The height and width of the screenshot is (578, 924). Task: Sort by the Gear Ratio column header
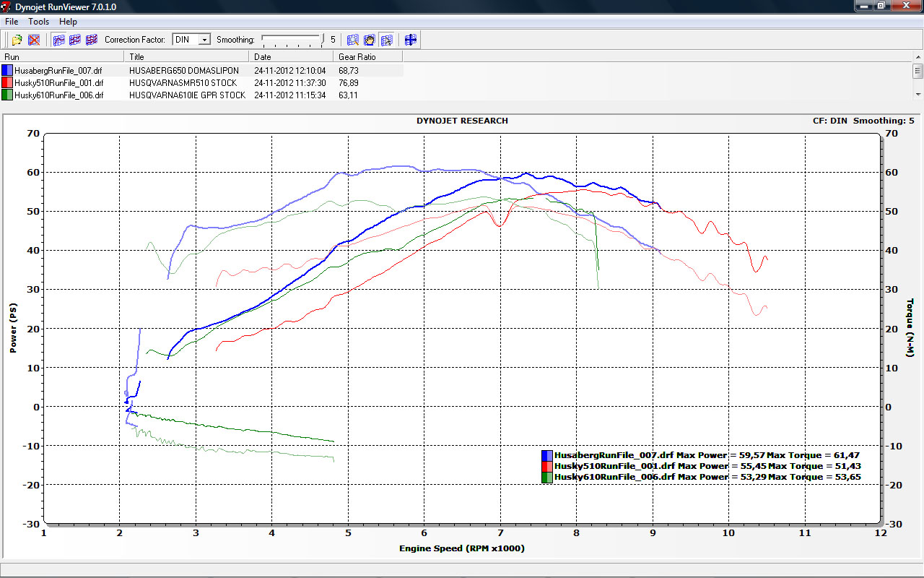pyautogui.click(x=368, y=56)
